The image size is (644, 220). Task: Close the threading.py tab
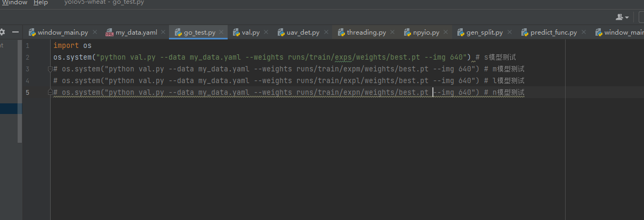[392, 32]
